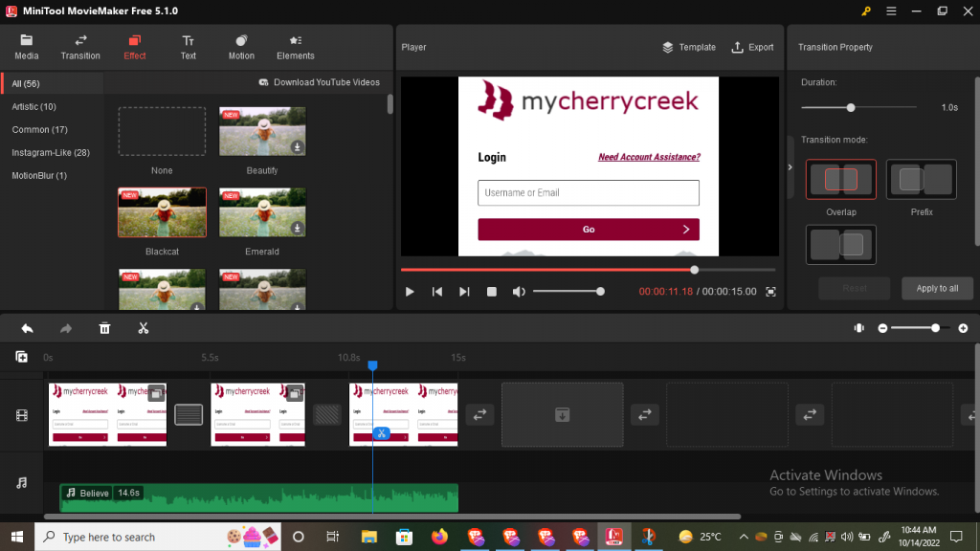Screen dimensions: 980x551
Task: Open File Explorer from the taskbar
Action: [x=368, y=537]
